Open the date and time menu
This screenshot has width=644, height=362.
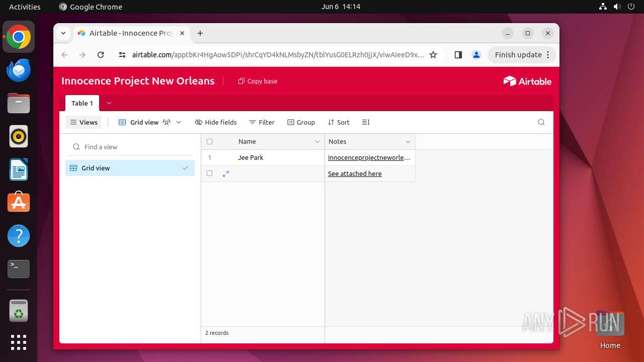click(341, 7)
